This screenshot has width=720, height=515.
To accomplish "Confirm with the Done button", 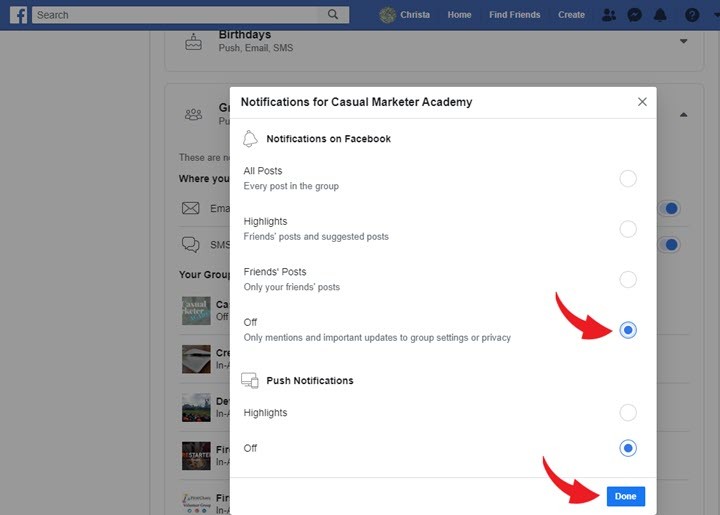I will coord(625,496).
